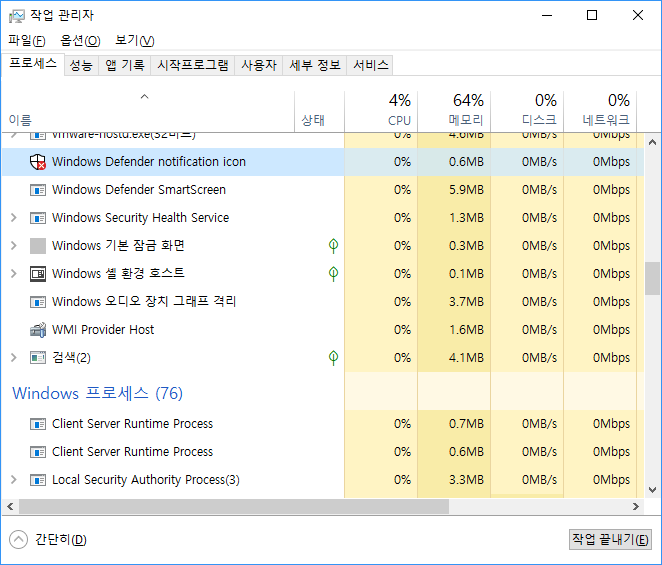Switch to the 서비스 tab

tap(370, 65)
